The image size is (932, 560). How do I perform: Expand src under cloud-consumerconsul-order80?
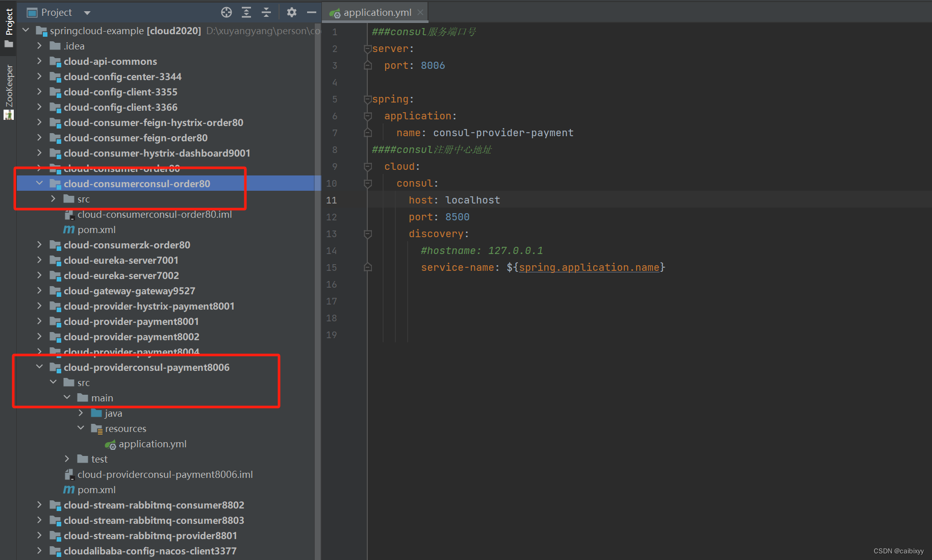point(53,199)
